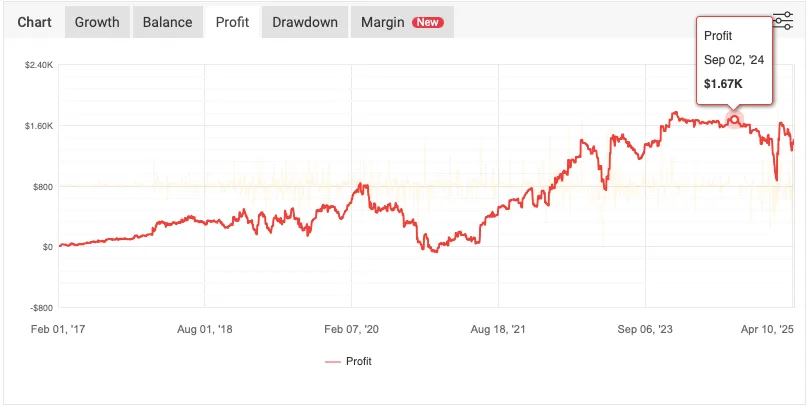
Task: Toggle the Profit series legend label
Action: [358, 361]
